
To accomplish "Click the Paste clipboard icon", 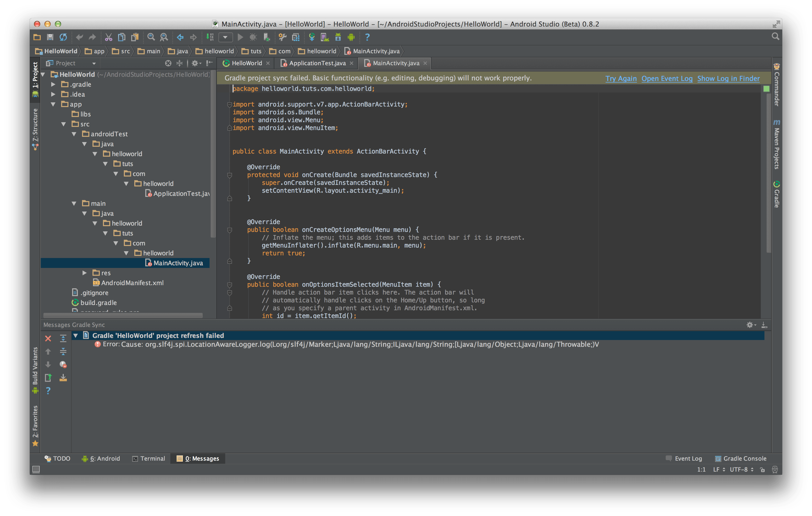I will 135,37.
